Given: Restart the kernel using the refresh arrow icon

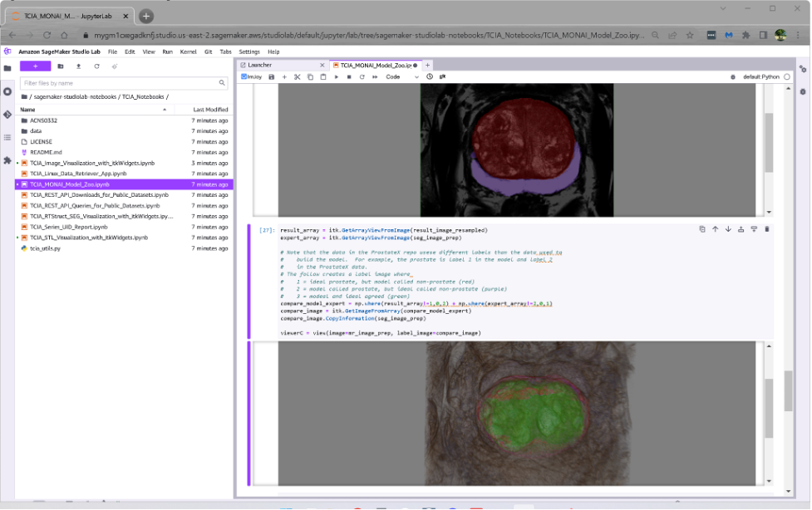Looking at the screenshot, I should 362,76.
